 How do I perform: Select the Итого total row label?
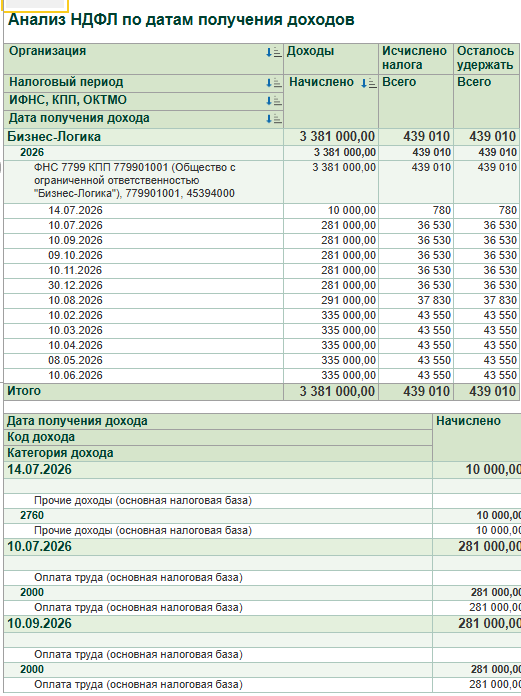(x=24, y=391)
